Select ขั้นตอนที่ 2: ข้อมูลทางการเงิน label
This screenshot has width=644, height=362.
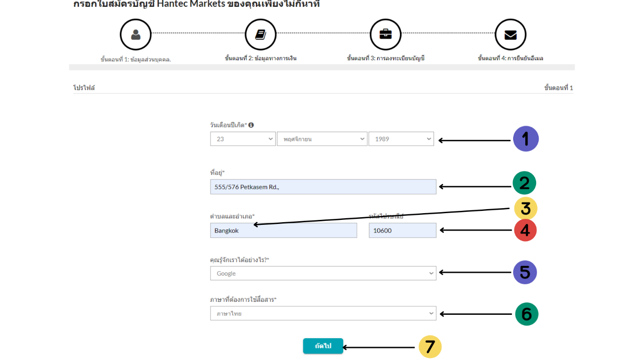point(261,58)
